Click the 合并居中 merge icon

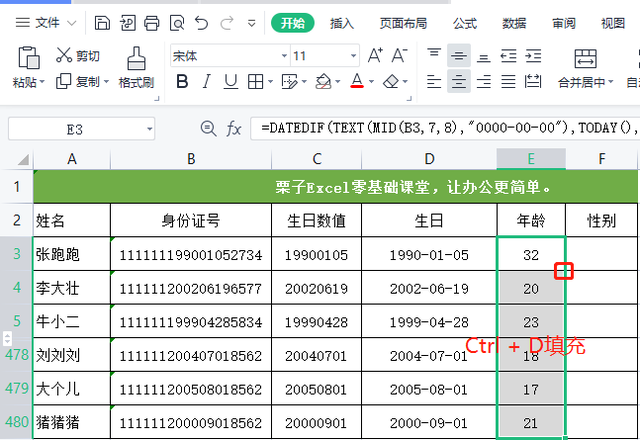pyautogui.click(x=585, y=59)
